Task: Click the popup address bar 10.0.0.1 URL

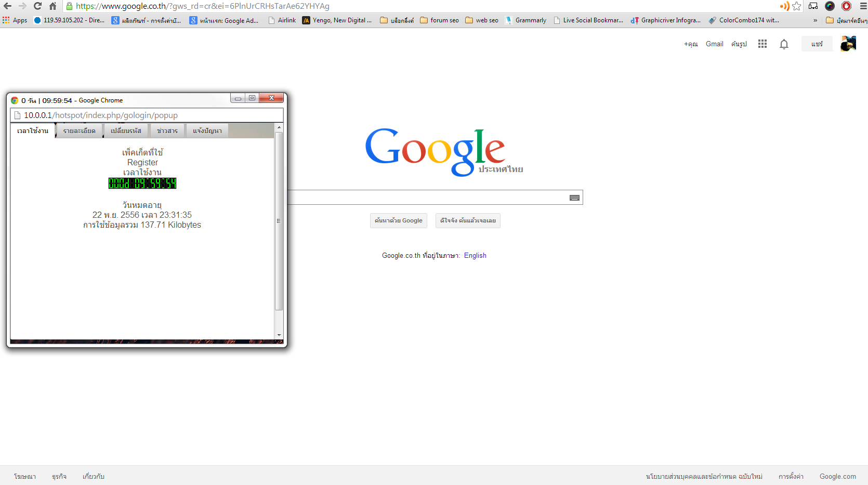Action: coord(101,115)
